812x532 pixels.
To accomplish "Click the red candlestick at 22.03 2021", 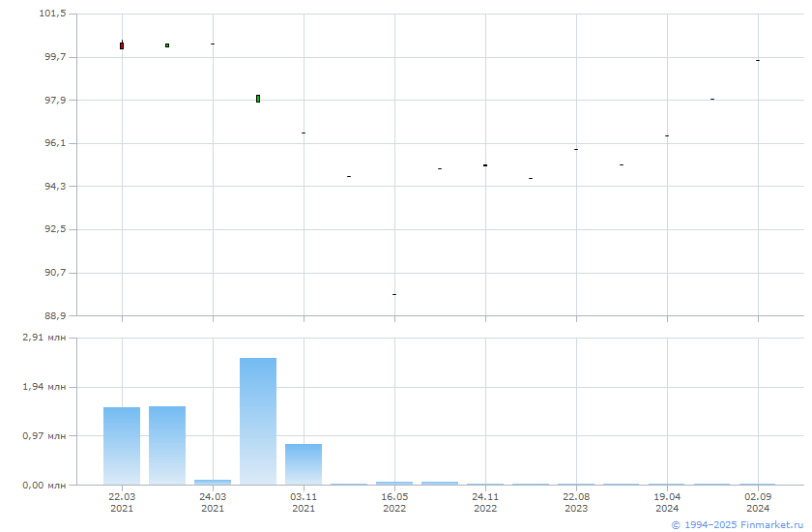I will [122, 45].
